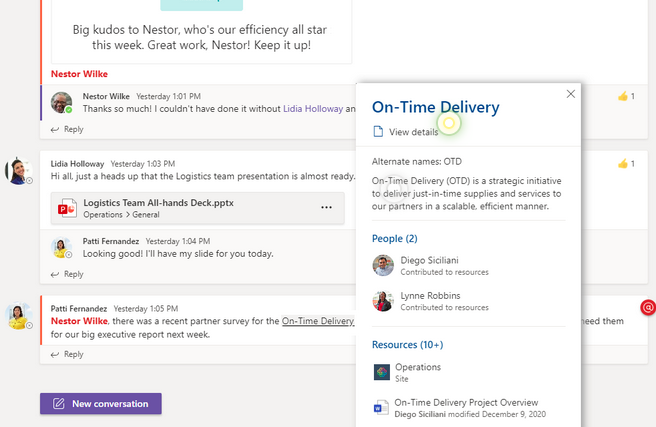Expand the People (2) section
Screen dimensions: 656x427
pyautogui.click(x=395, y=238)
